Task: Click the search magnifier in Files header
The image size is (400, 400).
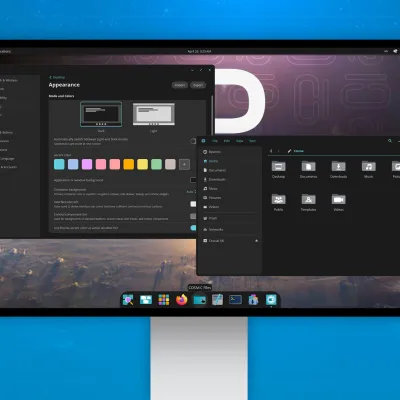Action: coord(390,141)
